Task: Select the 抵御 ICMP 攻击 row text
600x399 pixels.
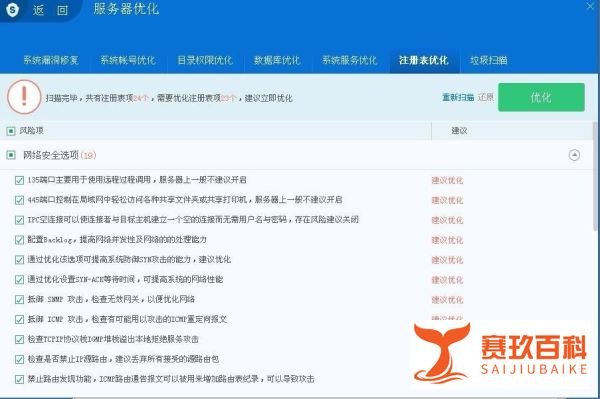Action: click(x=127, y=319)
